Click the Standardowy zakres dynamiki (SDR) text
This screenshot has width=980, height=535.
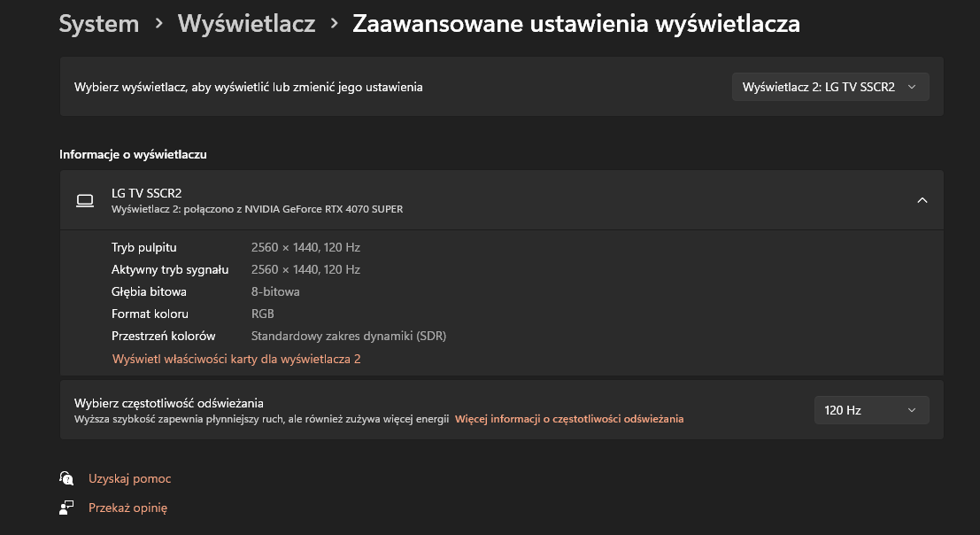[348, 336]
